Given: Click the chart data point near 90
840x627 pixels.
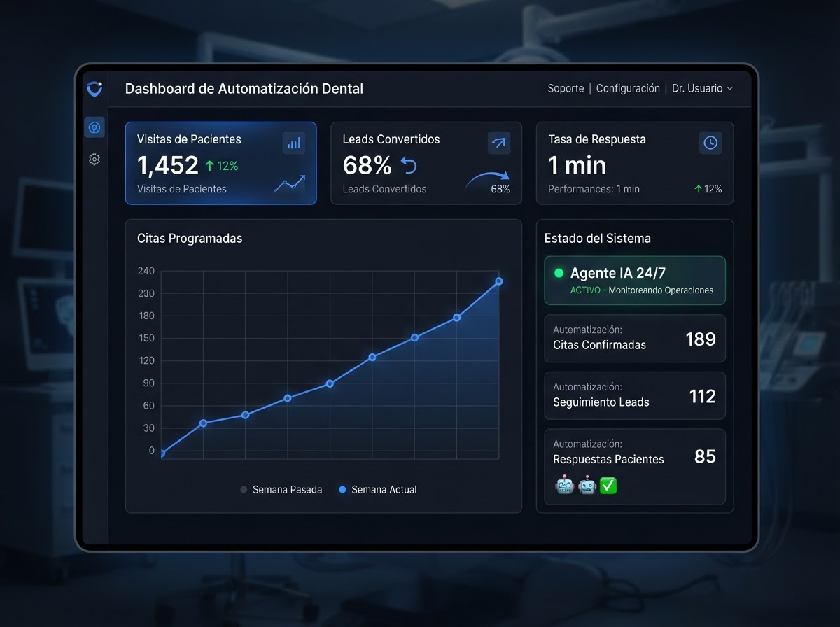Looking at the screenshot, I should pos(330,383).
